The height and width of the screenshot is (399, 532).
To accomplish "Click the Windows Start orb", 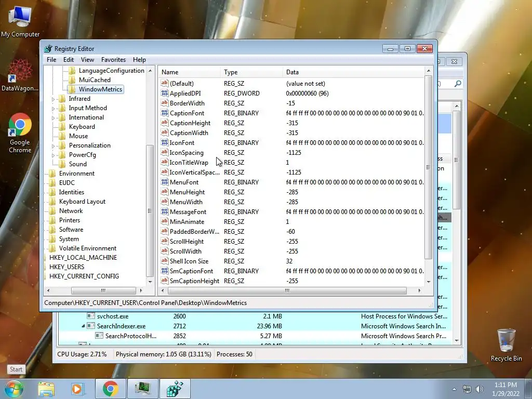I will (14, 389).
